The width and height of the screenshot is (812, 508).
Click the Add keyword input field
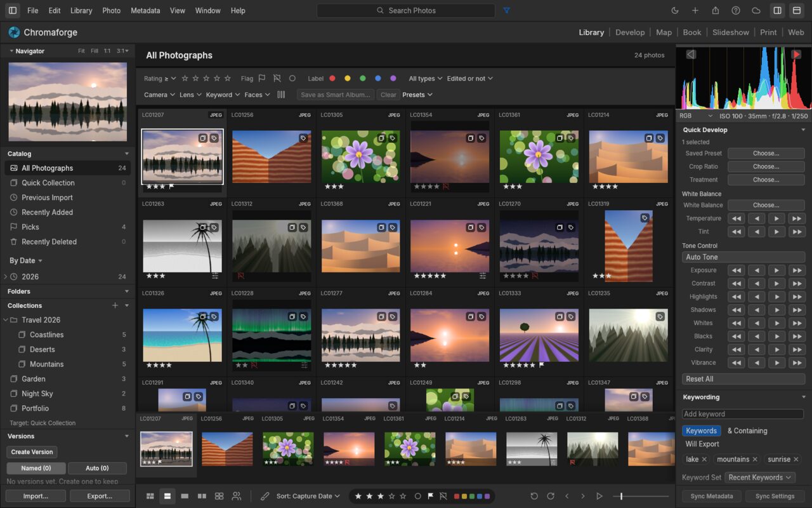click(x=743, y=414)
